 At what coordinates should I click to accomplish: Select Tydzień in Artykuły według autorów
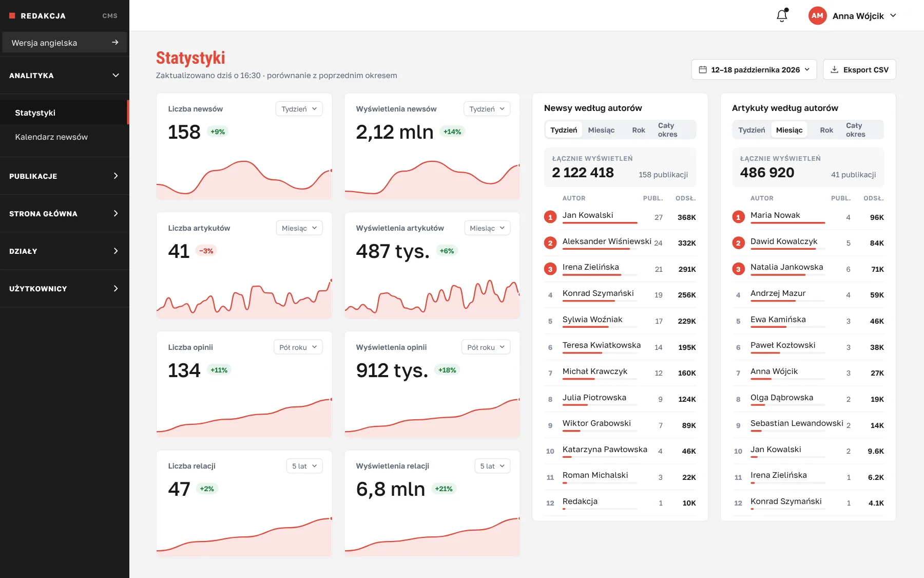[x=752, y=130]
